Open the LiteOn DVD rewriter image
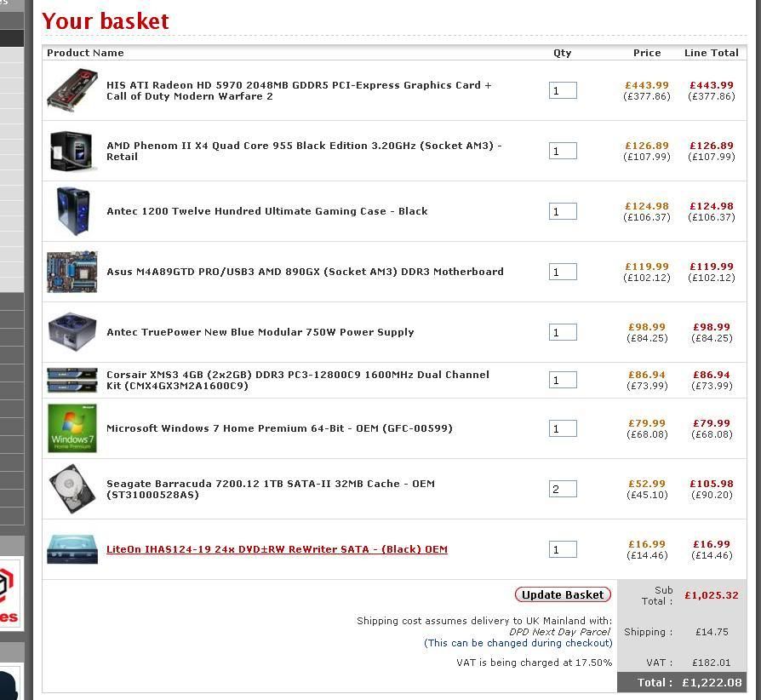This screenshot has height=700, width=761. click(x=72, y=549)
